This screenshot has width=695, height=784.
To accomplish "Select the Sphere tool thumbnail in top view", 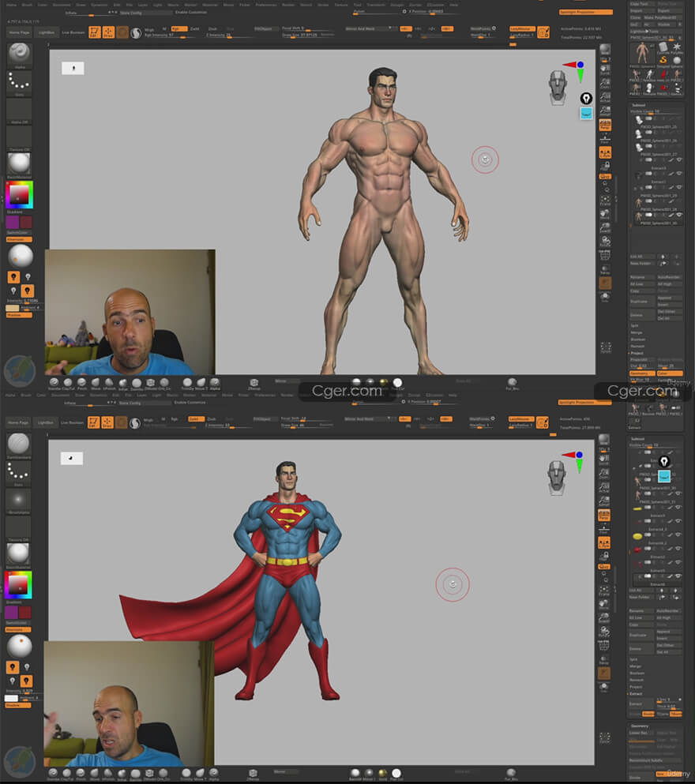I will (677, 61).
